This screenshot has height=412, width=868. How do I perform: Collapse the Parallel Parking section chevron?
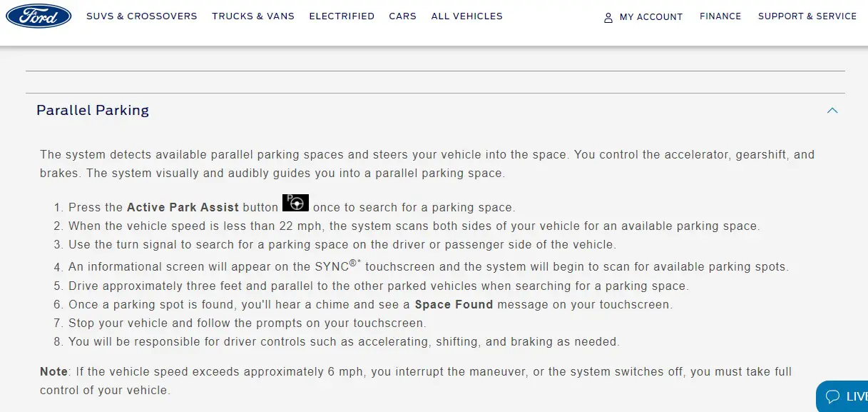[832, 111]
